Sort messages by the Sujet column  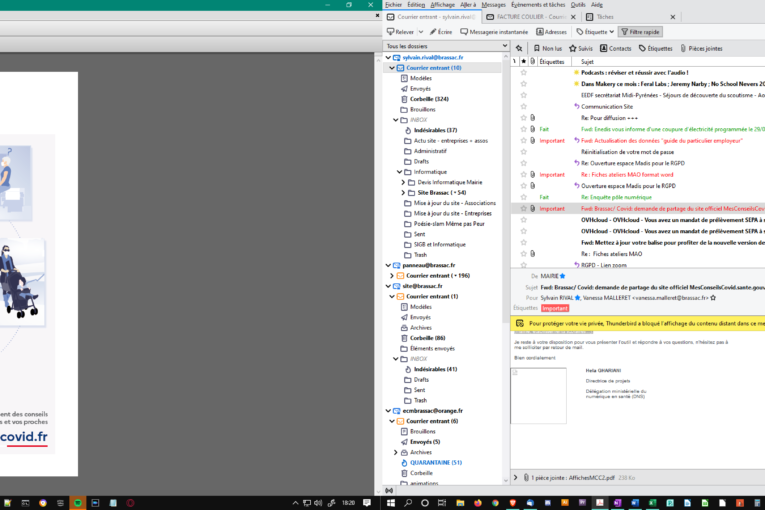point(587,61)
